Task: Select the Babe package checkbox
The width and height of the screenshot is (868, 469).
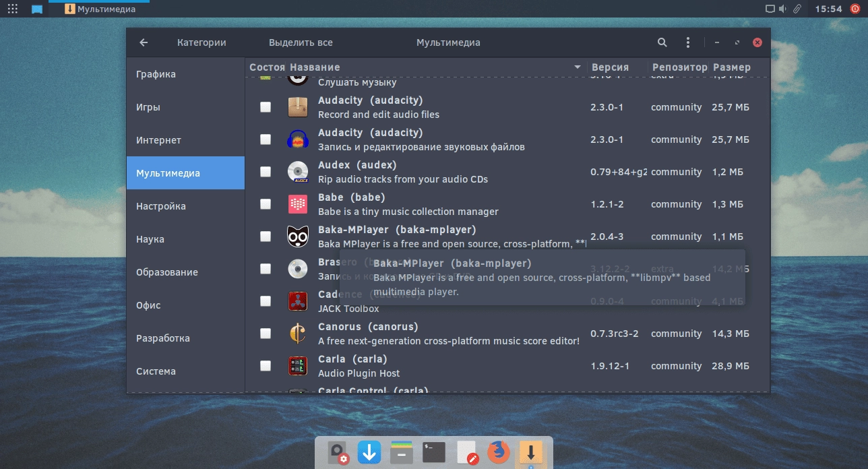Action: click(266, 204)
